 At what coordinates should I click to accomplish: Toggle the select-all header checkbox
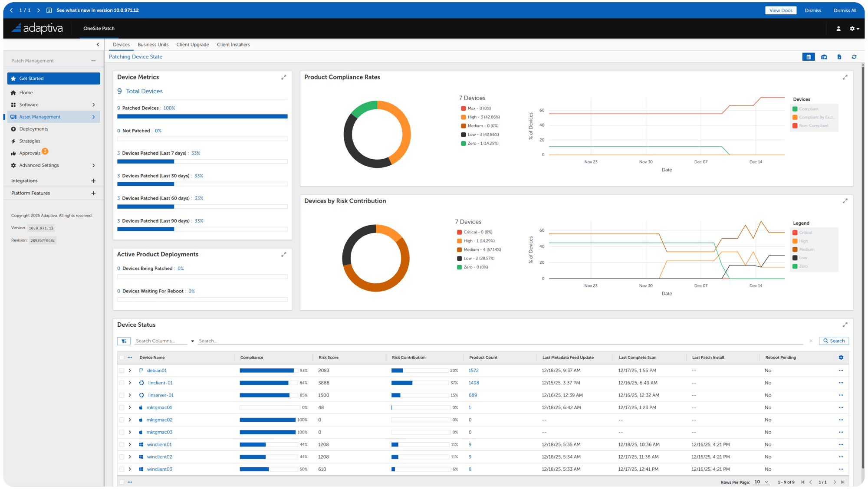(122, 358)
